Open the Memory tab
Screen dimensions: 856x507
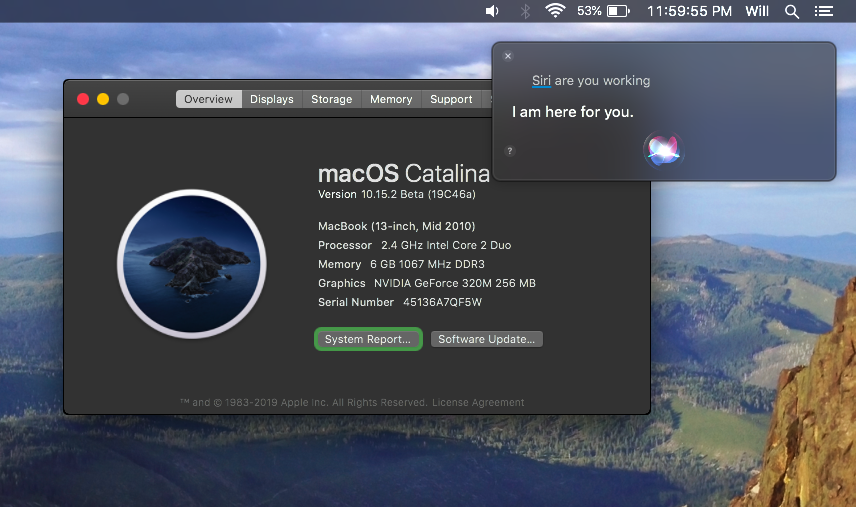391,99
